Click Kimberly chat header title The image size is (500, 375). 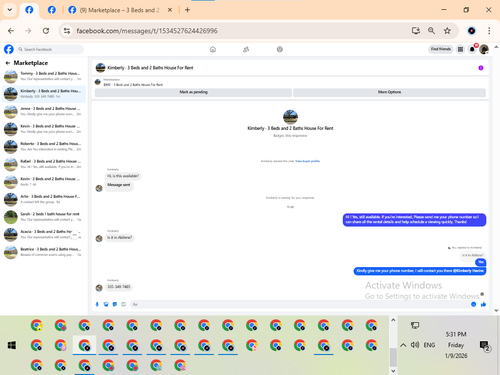coord(150,68)
